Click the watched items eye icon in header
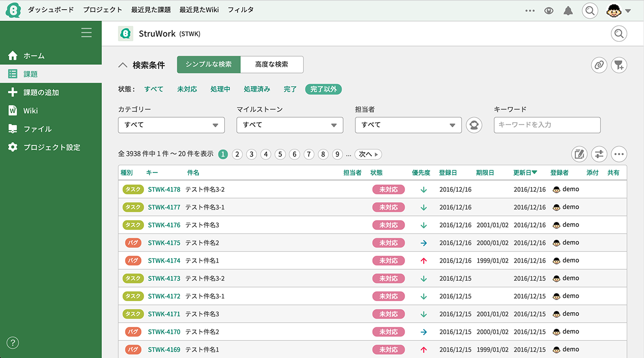The image size is (644, 358). click(549, 10)
